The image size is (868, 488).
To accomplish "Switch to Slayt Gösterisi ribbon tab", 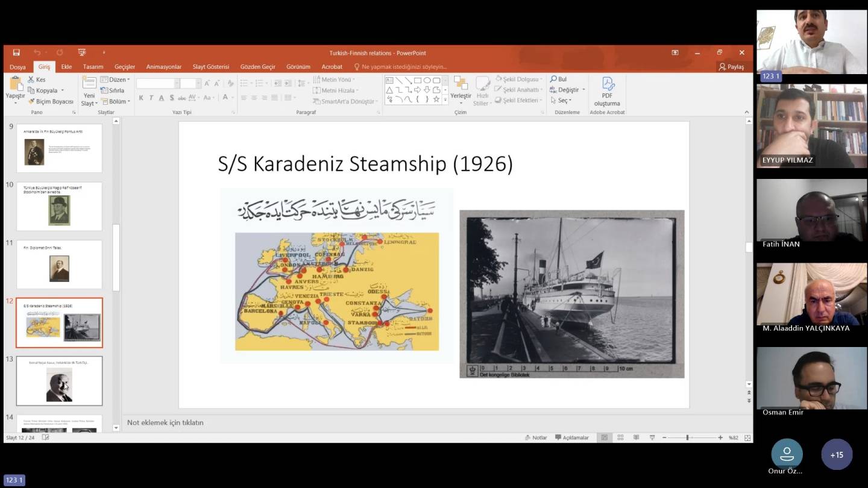I will tap(210, 67).
